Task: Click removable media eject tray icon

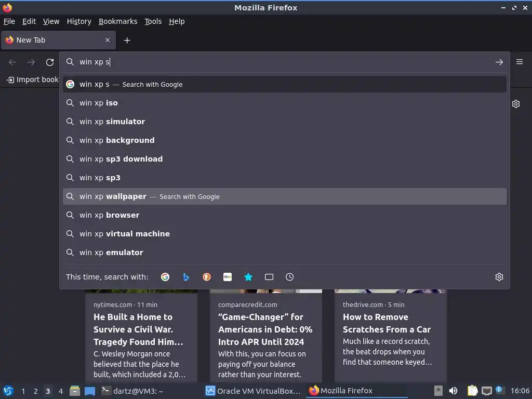Action: coord(438,391)
